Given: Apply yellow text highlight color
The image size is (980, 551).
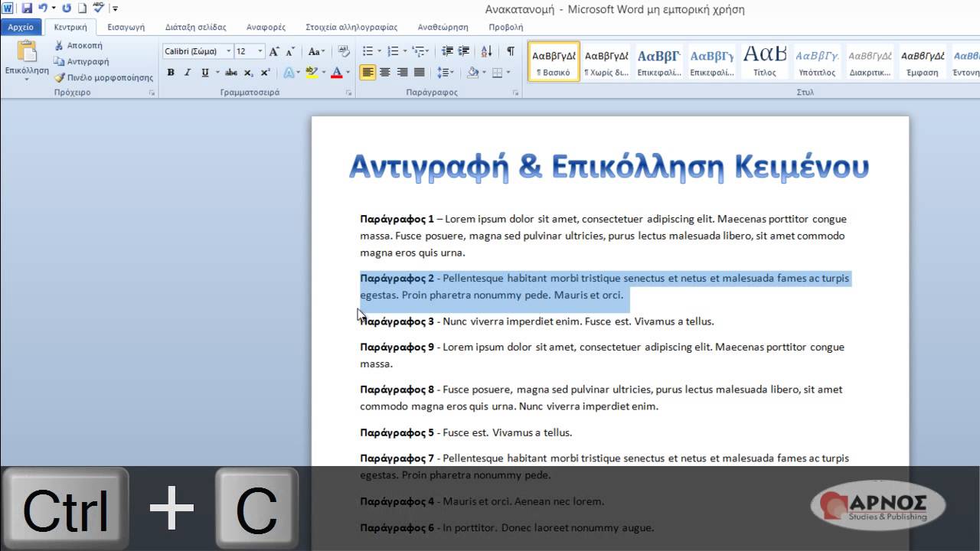Looking at the screenshot, I should (311, 73).
